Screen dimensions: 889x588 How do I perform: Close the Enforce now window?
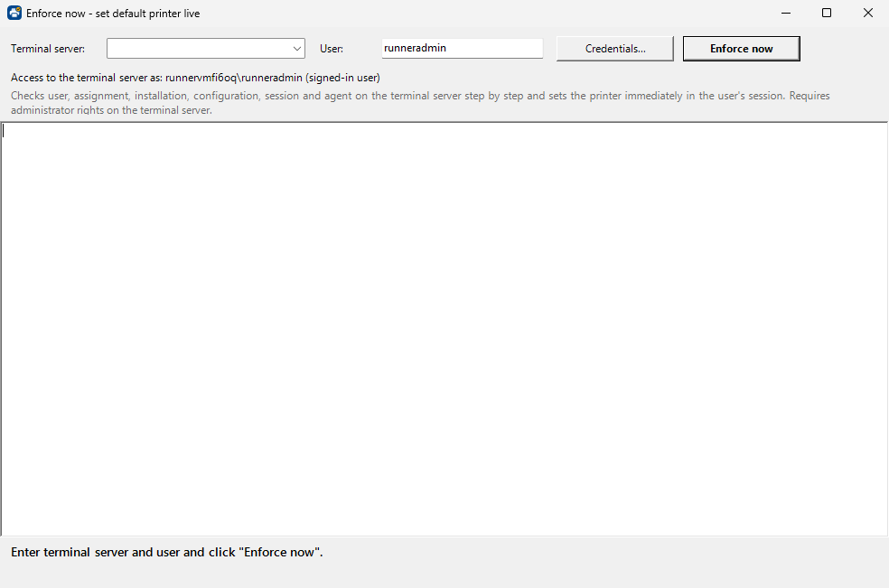(x=868, y=13)
